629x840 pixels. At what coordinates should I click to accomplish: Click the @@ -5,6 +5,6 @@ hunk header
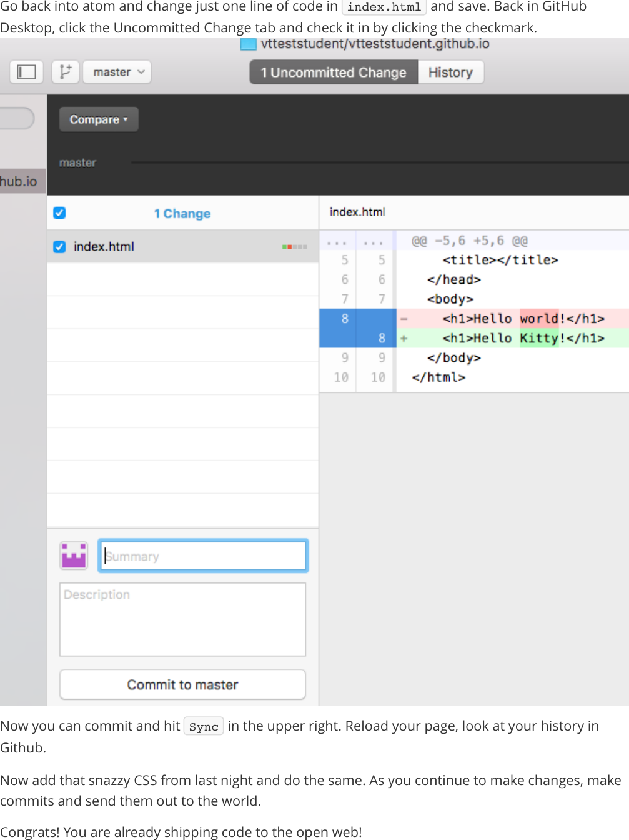point(470,241)
